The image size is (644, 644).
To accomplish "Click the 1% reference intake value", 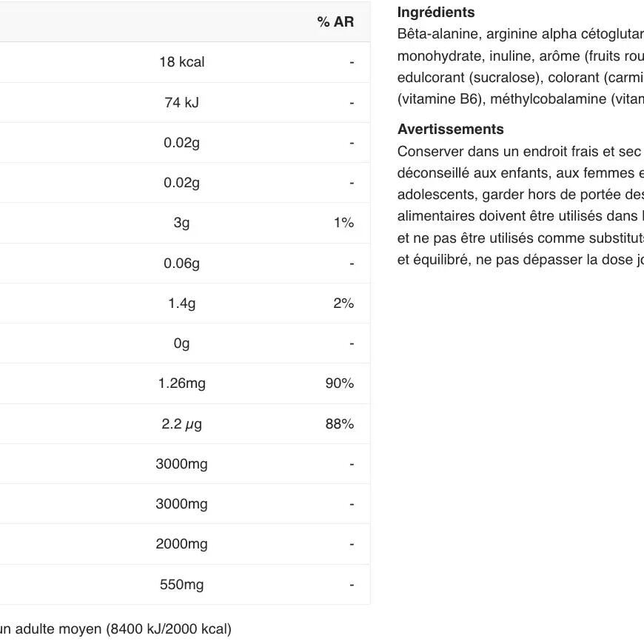I will coord(343,223).
